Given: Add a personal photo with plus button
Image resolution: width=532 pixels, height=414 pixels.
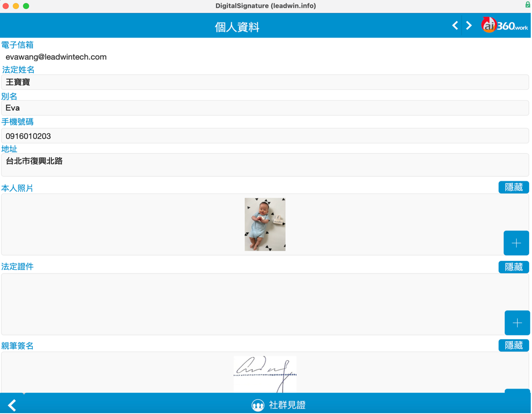Looking at the screenshot, I should pyautogui.click(x=516, y=243).
